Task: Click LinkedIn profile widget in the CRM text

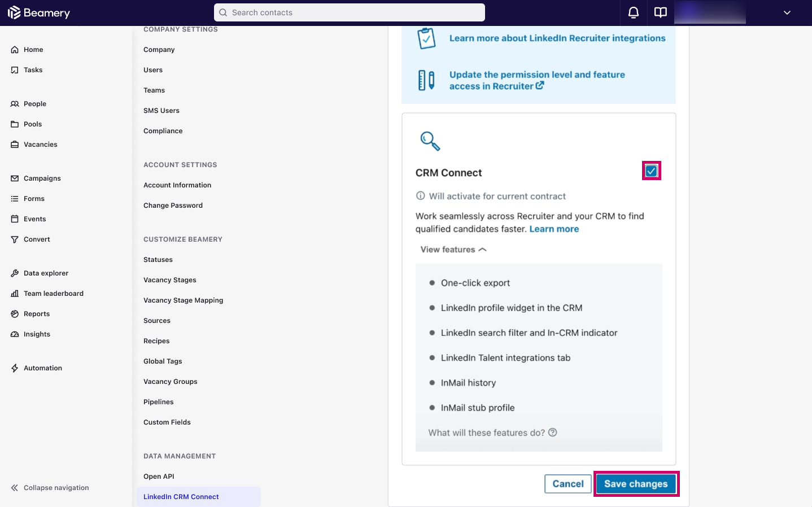Action: [x=512, y=308]
